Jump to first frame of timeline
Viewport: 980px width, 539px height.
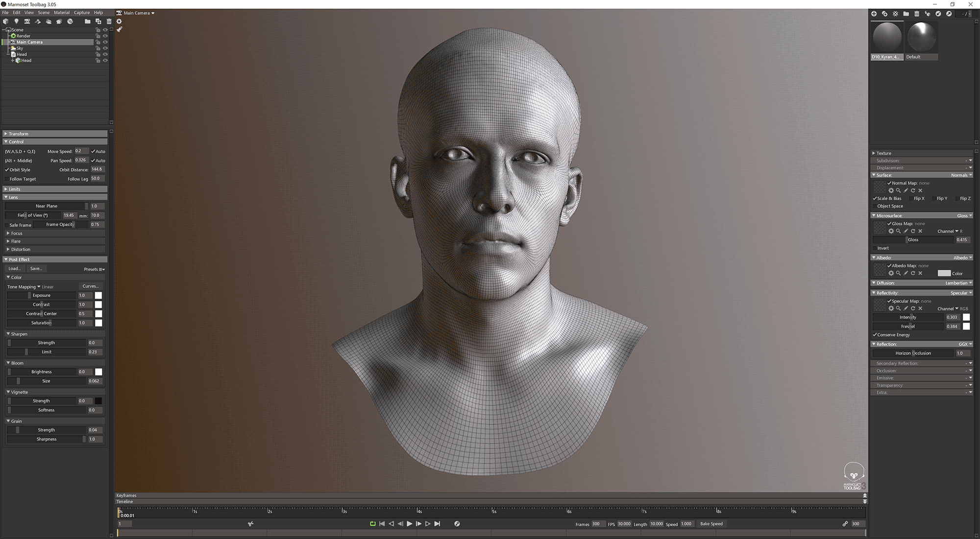point(382,524)
